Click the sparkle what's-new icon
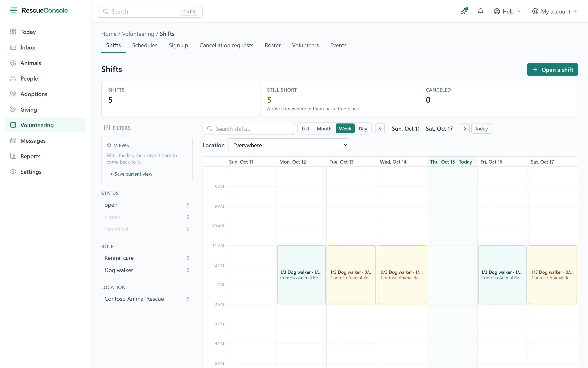This screenshot has width=588, height=368. coord(464,11)
